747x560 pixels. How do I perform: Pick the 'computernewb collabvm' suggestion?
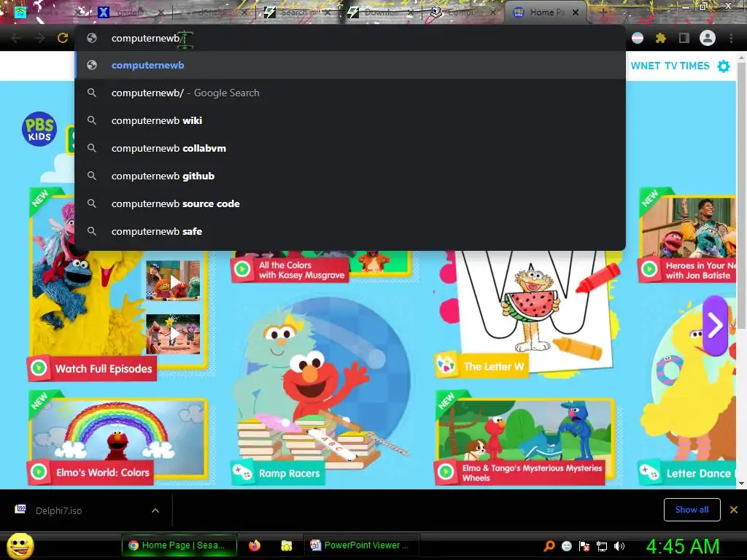(x=350, y=148)
